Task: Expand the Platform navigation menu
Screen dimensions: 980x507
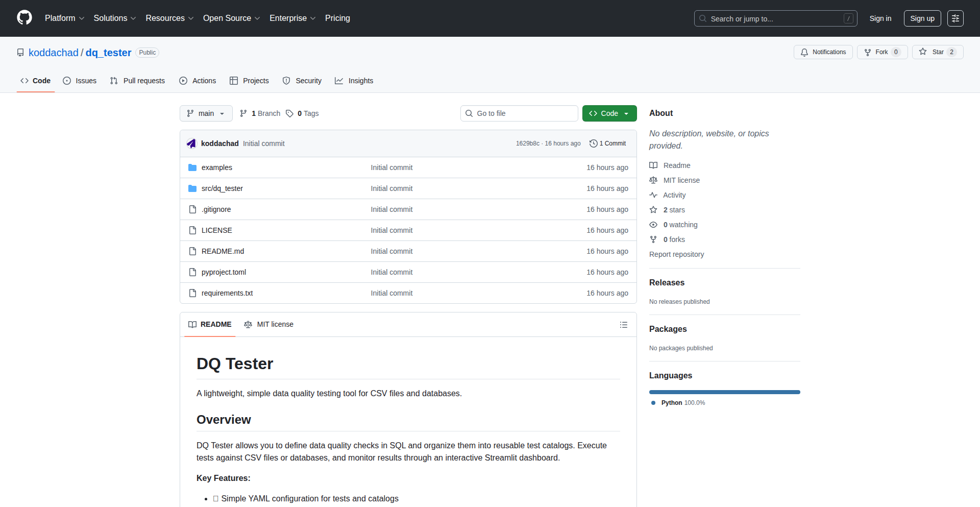Action: pos(64,18)
